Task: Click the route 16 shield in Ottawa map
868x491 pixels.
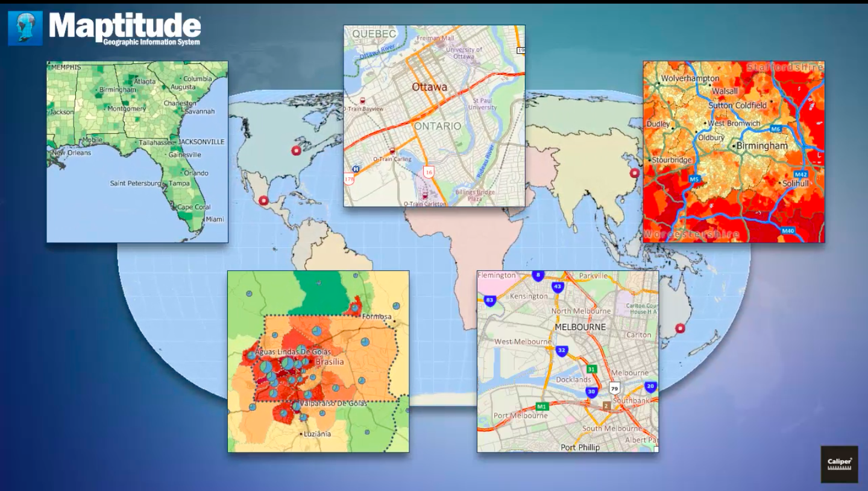Action: [x=429, y=172]
